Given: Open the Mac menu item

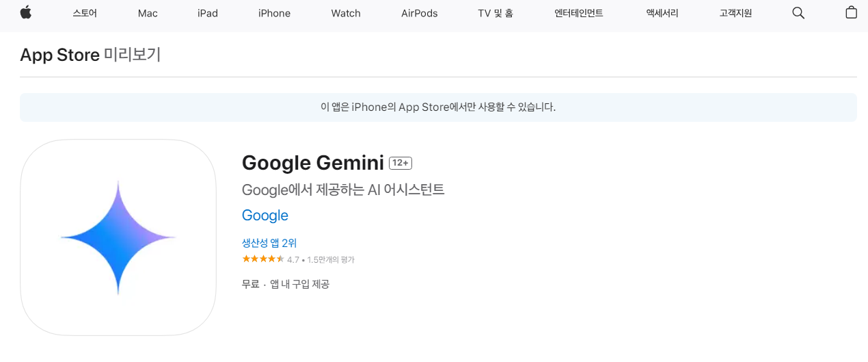Looking at the screenshot, I should pyautogui.click(x=148, y=13).
